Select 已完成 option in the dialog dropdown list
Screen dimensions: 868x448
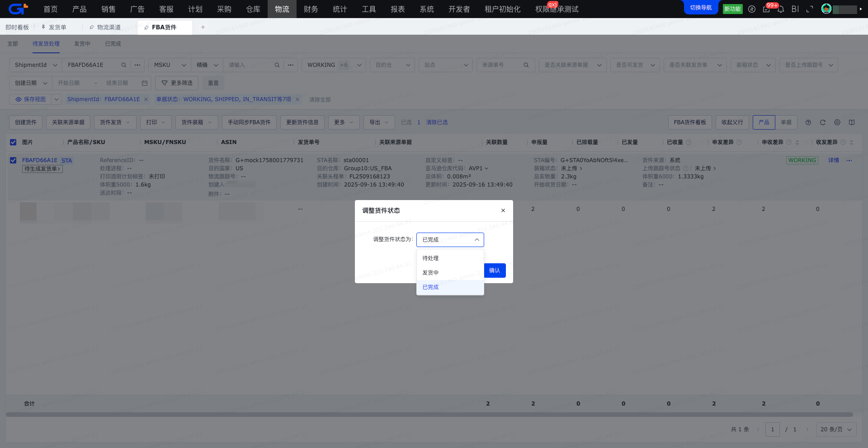[450, 287]
